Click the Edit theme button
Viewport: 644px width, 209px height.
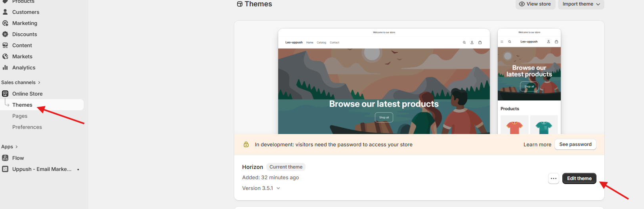(579, 178)
